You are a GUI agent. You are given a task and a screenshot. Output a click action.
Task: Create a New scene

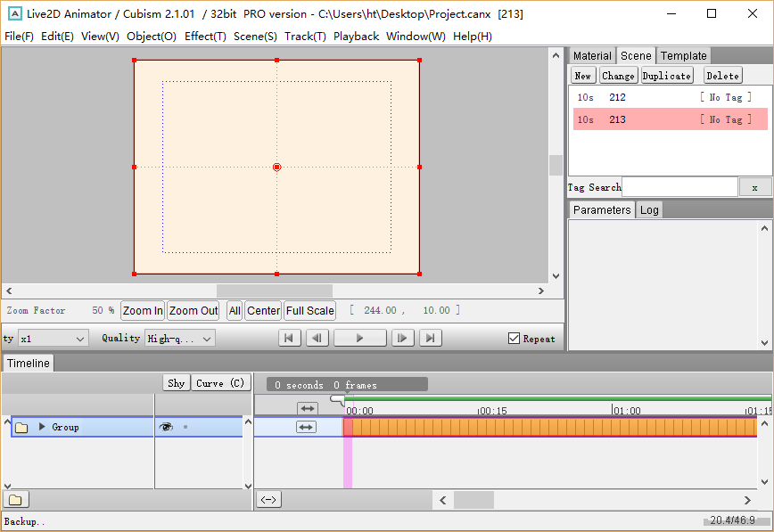583,76
